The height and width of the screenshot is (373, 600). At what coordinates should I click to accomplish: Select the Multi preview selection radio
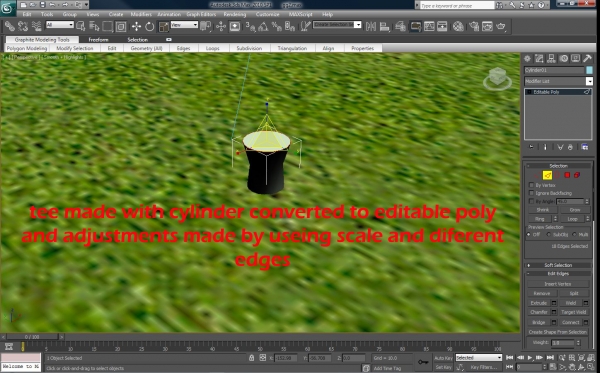[x=574, y=234]
